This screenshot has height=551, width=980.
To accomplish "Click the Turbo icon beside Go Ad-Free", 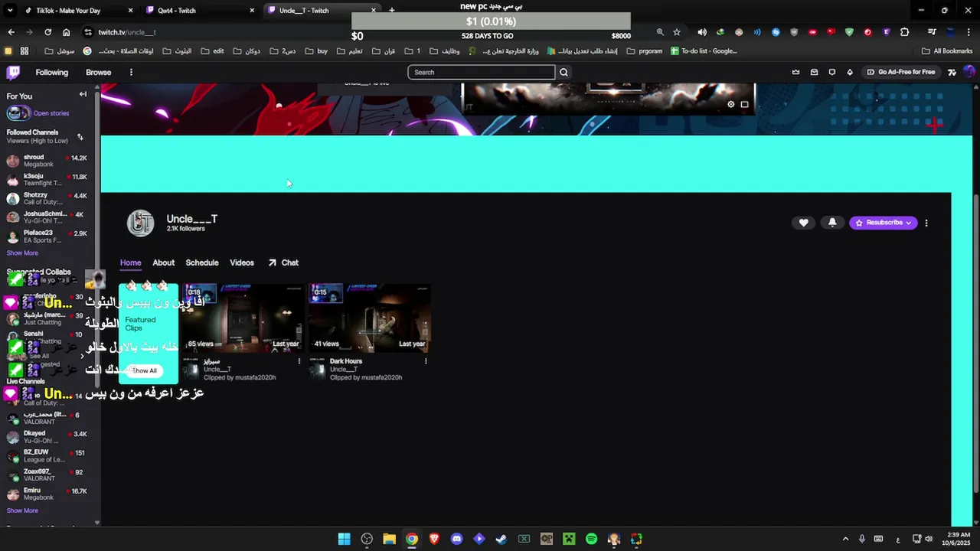I will [952, 72].
